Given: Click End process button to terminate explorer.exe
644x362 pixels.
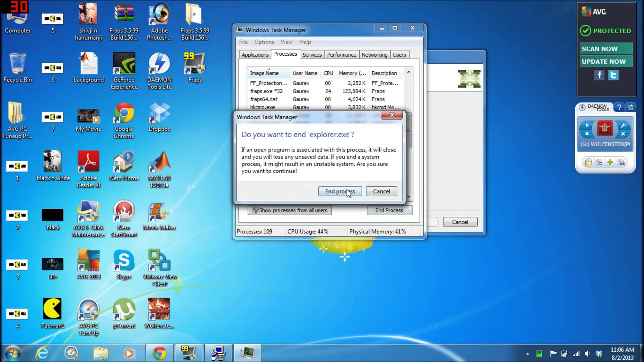Looking at the screenshot, I should [x=340, y=191].
